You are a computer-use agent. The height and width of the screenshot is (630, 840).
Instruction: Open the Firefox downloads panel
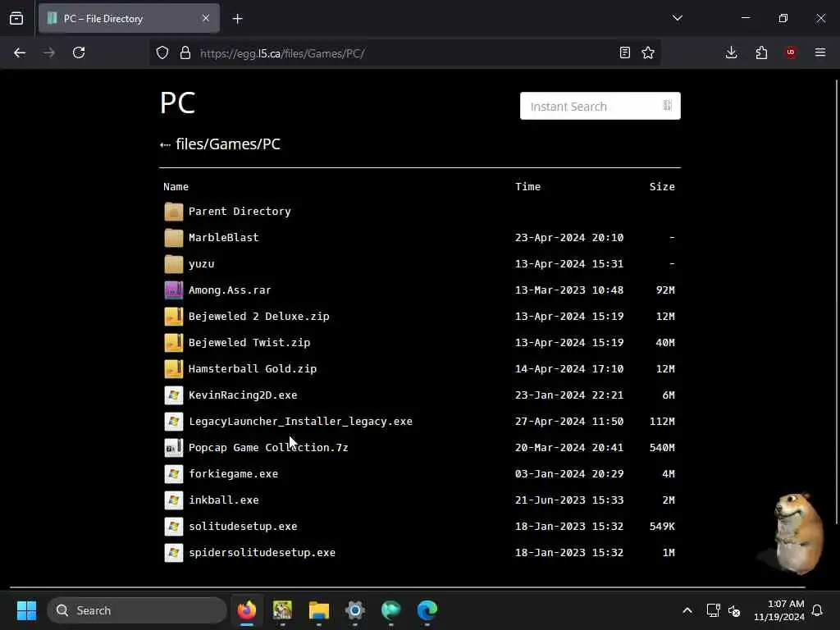[731, 52]
